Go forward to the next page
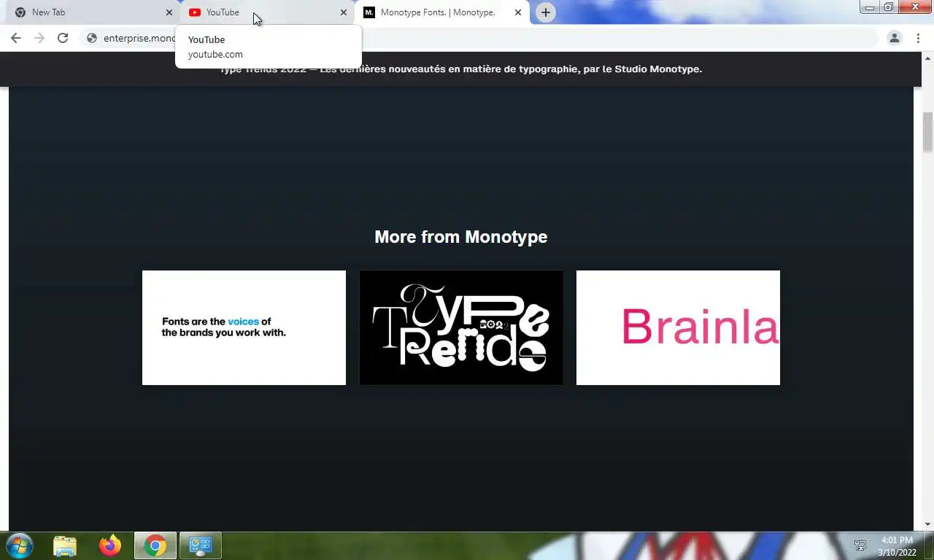This screenshot has height=560, width=934. (39, 38)
